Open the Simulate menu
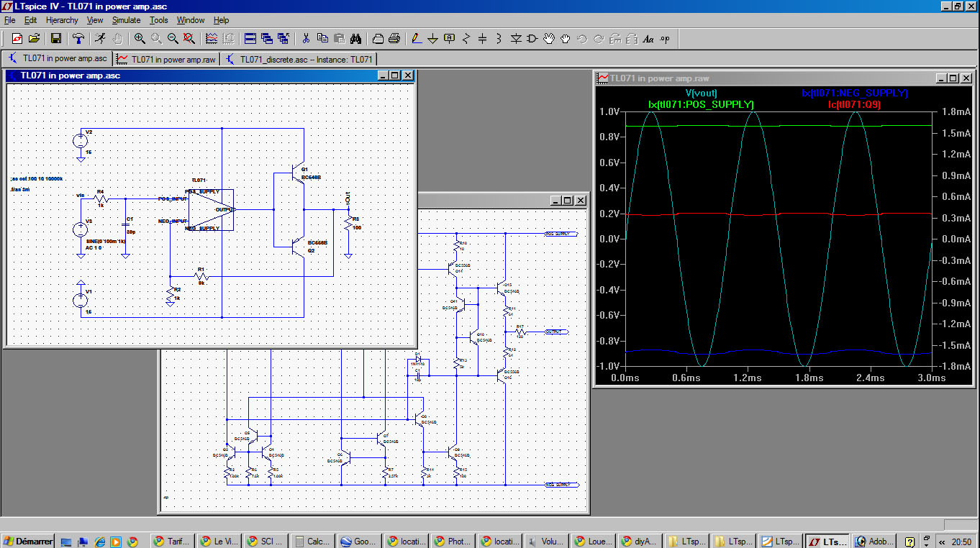 (x=127, y=20)
